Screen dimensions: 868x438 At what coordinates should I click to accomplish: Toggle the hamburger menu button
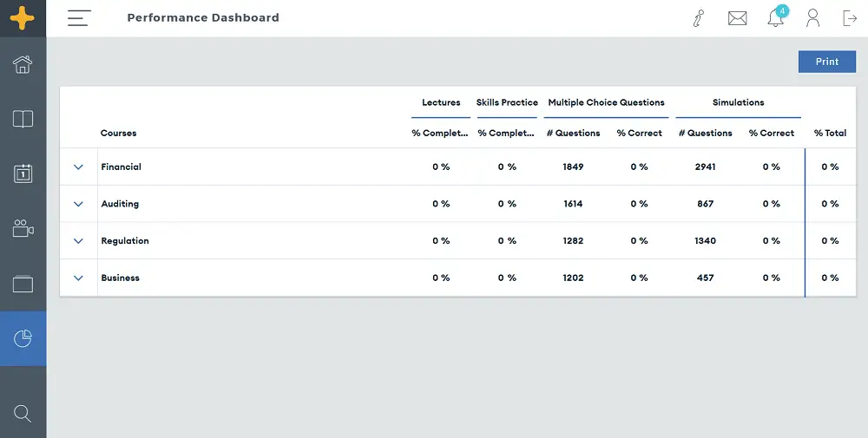click(x=79, y=17)
